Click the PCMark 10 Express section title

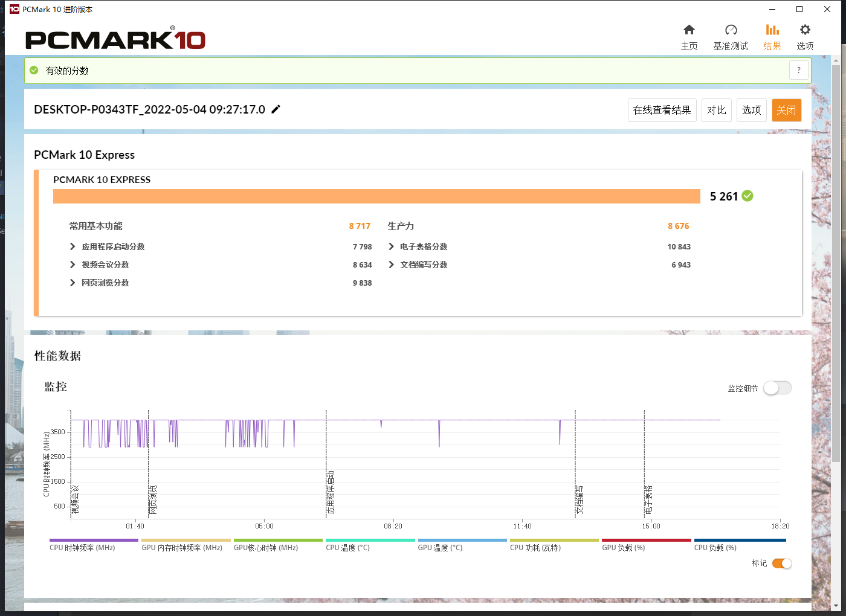[85, 155]
